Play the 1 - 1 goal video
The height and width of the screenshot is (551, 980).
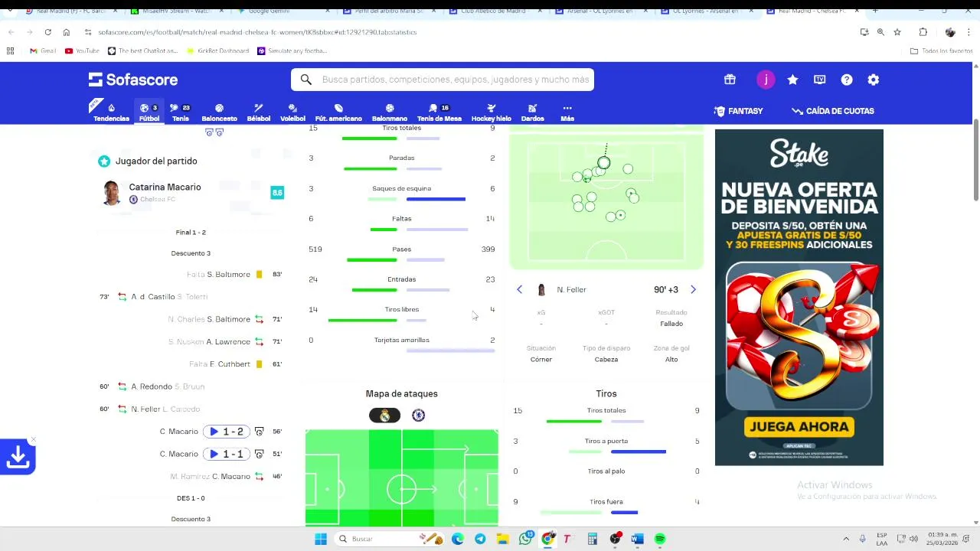tap(227, 454)
